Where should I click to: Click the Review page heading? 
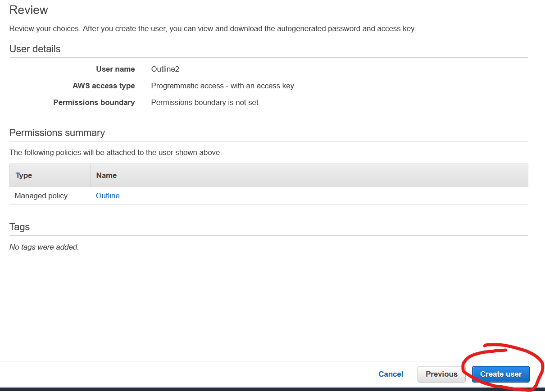pyautogui.click(x=28, y=10)
